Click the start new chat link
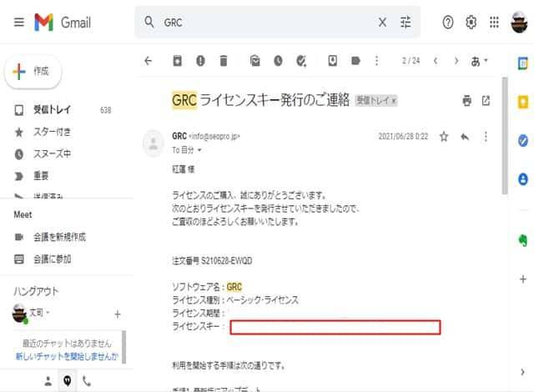Viewport: 534px width, 392px height. click(67, 356)
